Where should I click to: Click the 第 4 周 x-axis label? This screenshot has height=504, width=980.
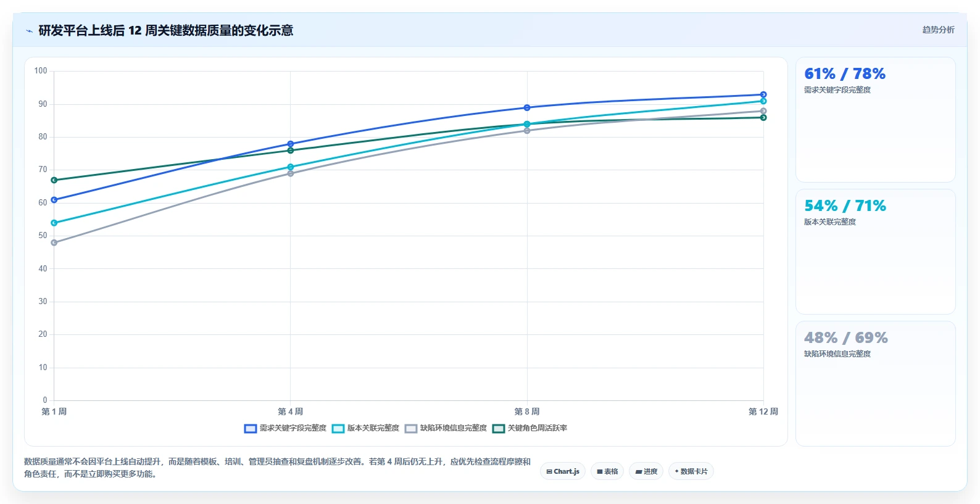[x=291, y=411]
